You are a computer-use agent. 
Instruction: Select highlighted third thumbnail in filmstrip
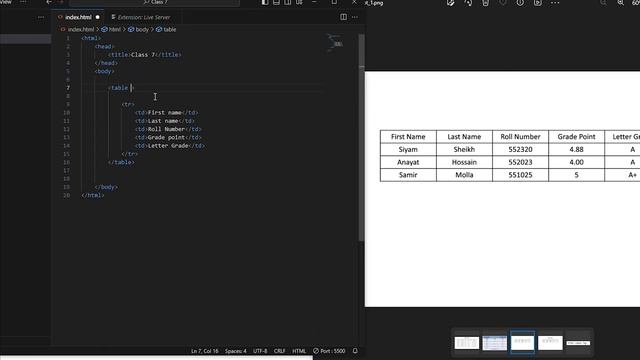522,342
